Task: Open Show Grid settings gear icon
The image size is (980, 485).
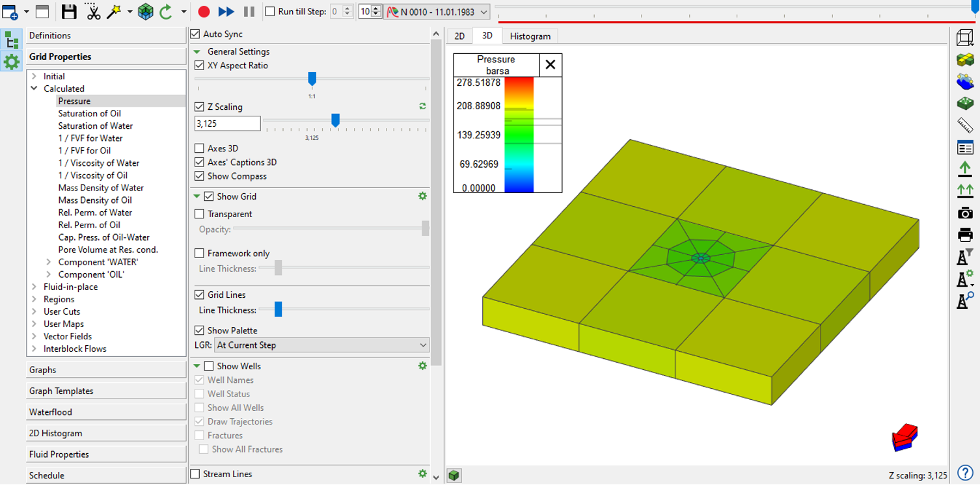Action: 422,196
